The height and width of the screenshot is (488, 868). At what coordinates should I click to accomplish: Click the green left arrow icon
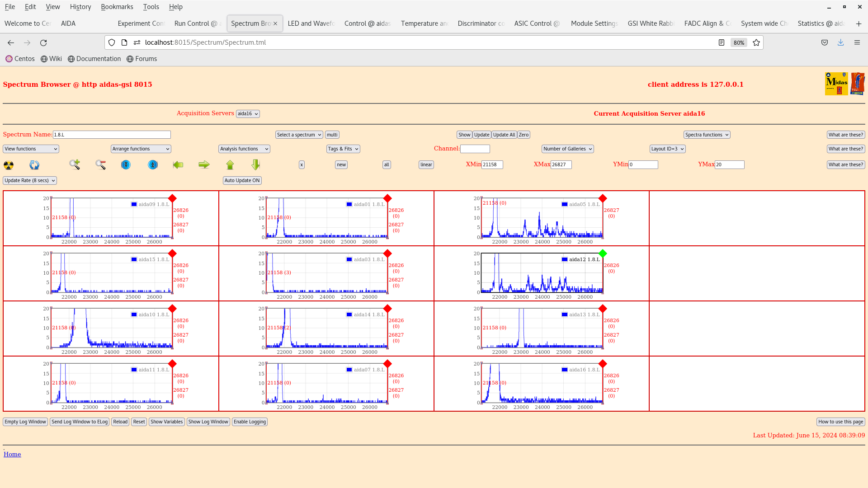tap(178, 164)
